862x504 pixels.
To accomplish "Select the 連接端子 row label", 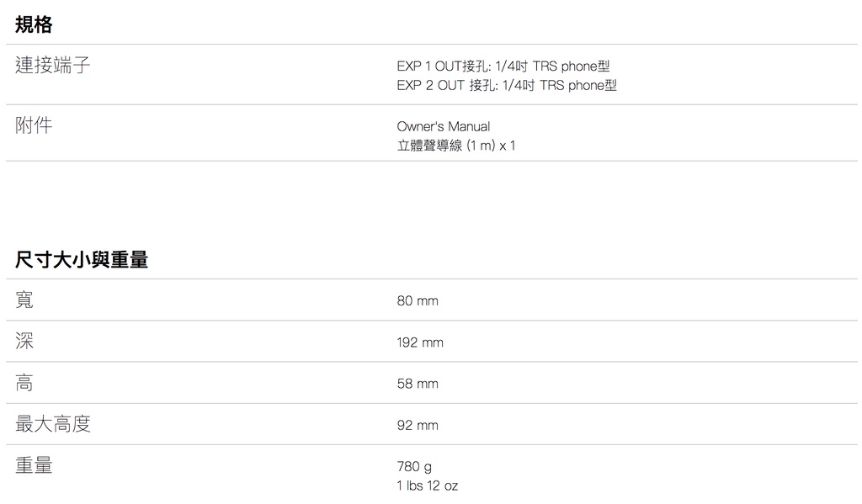I will [x=53, y=65].
